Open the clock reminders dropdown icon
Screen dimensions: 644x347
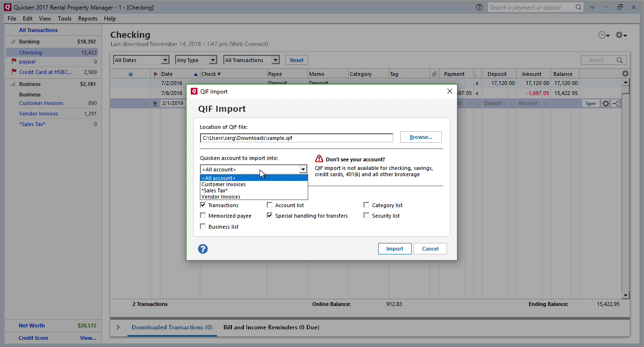pos(603,35)
